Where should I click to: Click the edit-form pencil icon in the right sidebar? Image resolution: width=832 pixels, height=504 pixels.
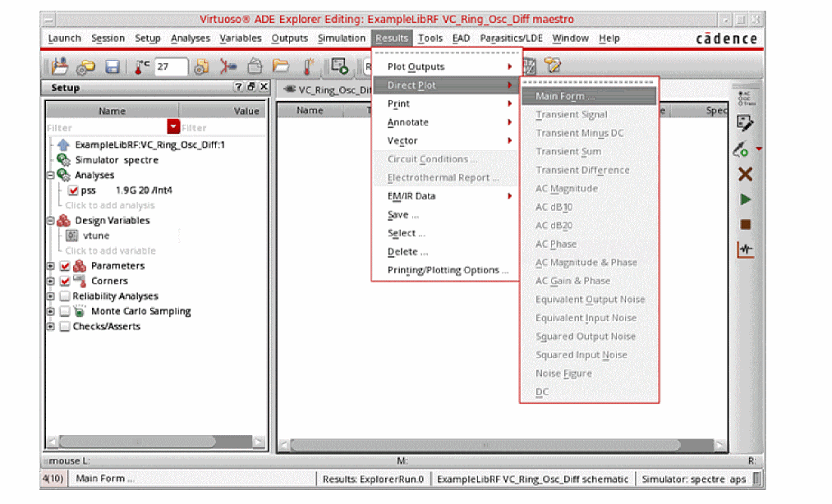(744, 124)
